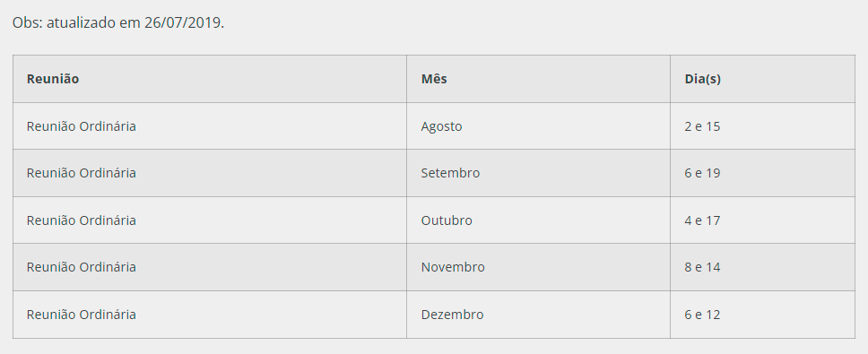
Task: Select the Outubro month cell
Action: click(x=538, y=220)
